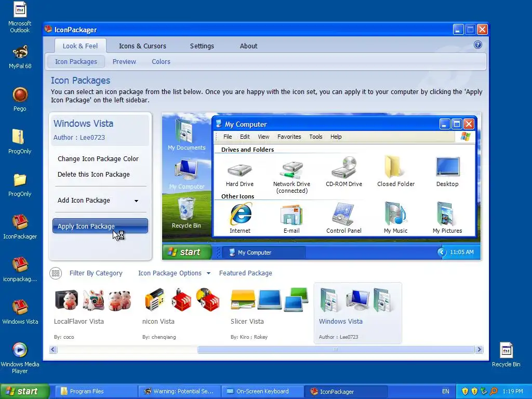The width and height of the screenshot is (532, 399).
Task: Select the Windows Vista package thumbnail
Action: coord(357,313)
